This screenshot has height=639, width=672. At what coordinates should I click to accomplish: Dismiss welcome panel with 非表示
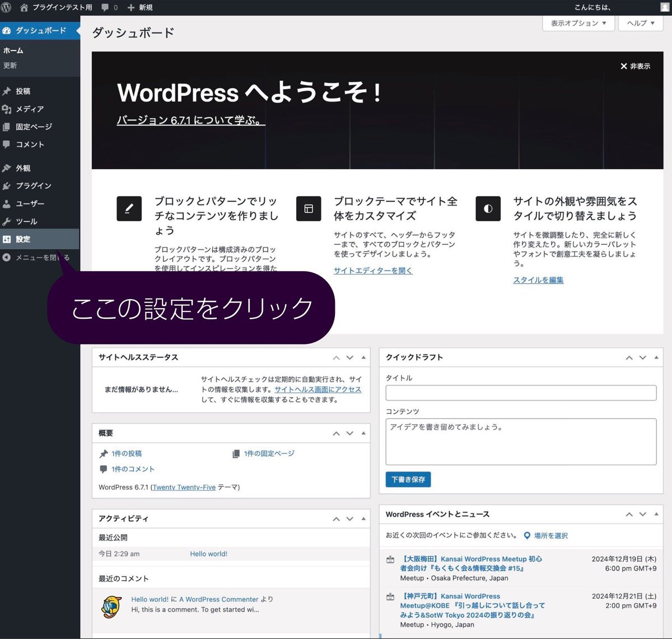pyautogui.click(x=635, y=66)
